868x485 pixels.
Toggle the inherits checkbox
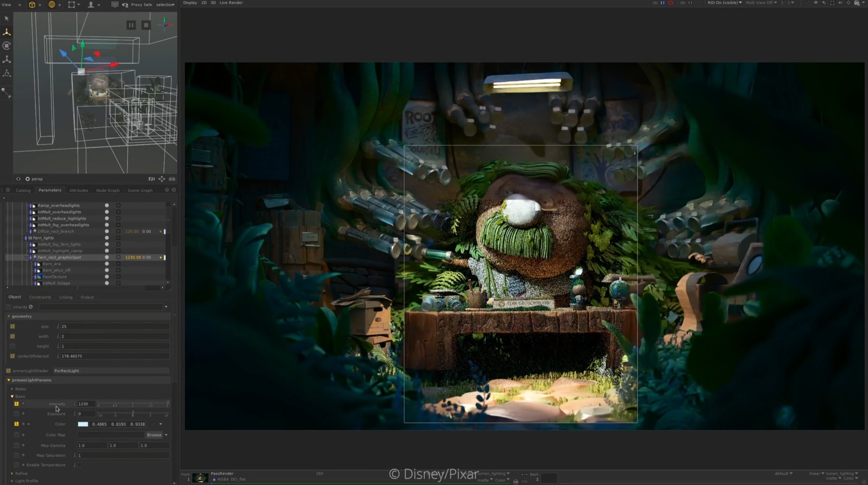click(x=9, y=307)
